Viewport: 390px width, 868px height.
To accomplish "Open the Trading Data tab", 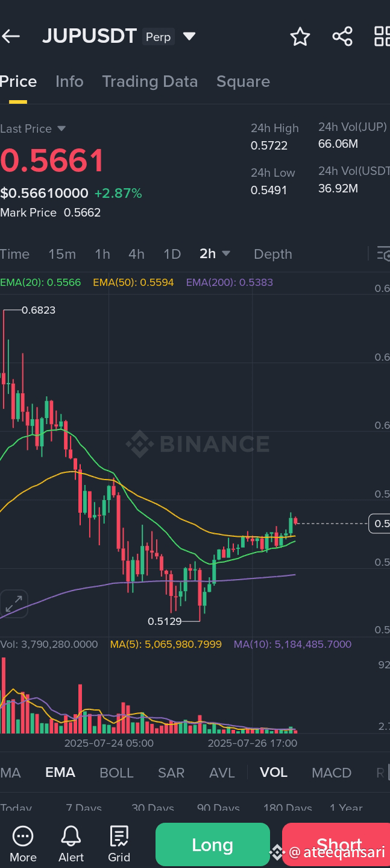I will pos(149,81).
